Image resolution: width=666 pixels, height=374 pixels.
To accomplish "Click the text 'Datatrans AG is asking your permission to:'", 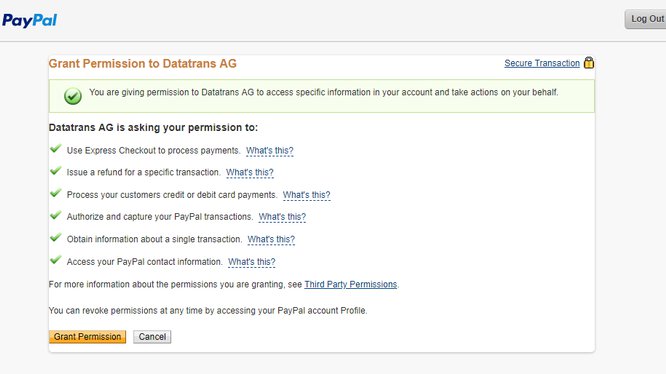I will 153,128.
